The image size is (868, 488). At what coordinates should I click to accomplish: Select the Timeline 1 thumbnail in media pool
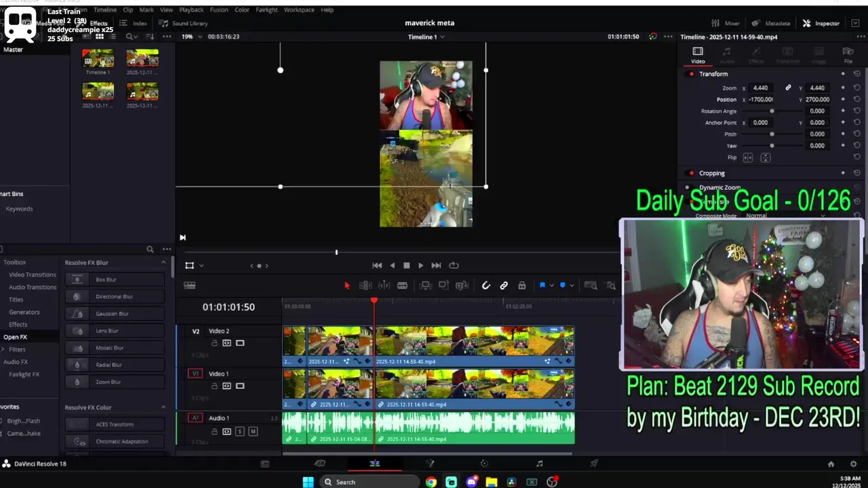[x=98, y=58]
